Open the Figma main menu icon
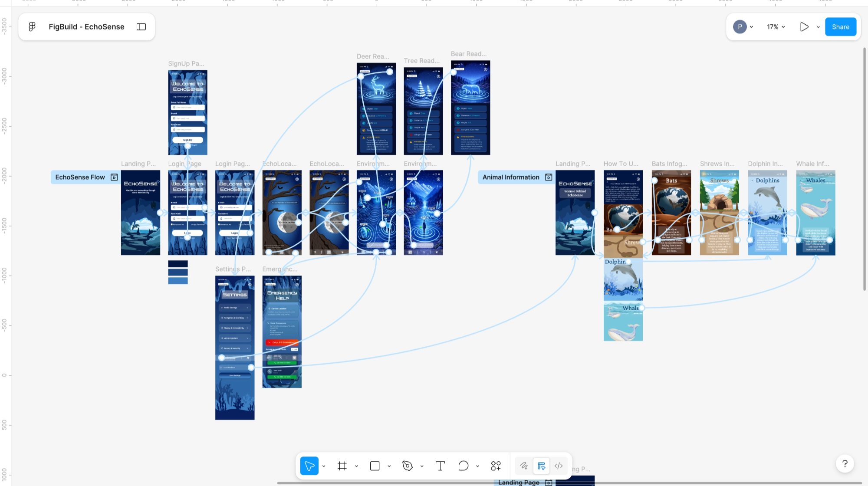Viewport: 868px width, 486px height. click(x=32, y=27)
